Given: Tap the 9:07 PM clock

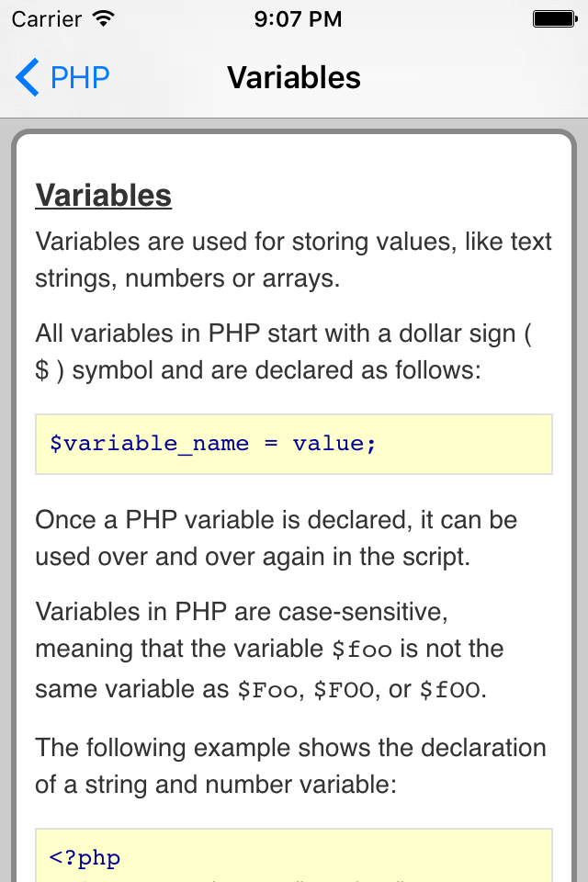Looking at the screenshot, I should coord(298,18).
